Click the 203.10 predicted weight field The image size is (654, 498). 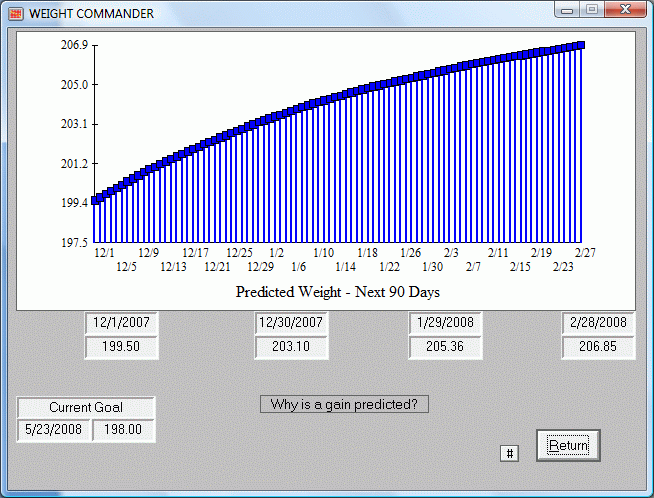[x=291, y=347]
